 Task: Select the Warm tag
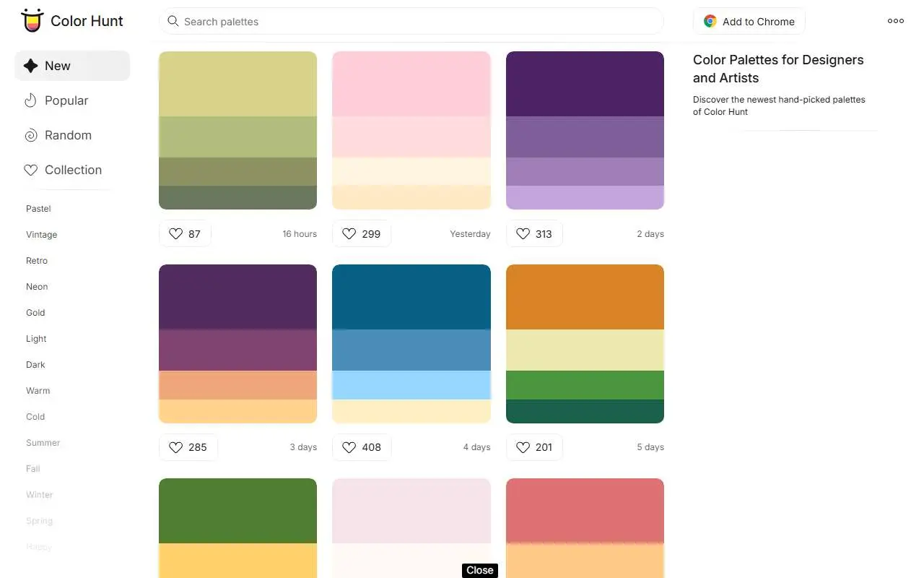click(x=38, y=391)
